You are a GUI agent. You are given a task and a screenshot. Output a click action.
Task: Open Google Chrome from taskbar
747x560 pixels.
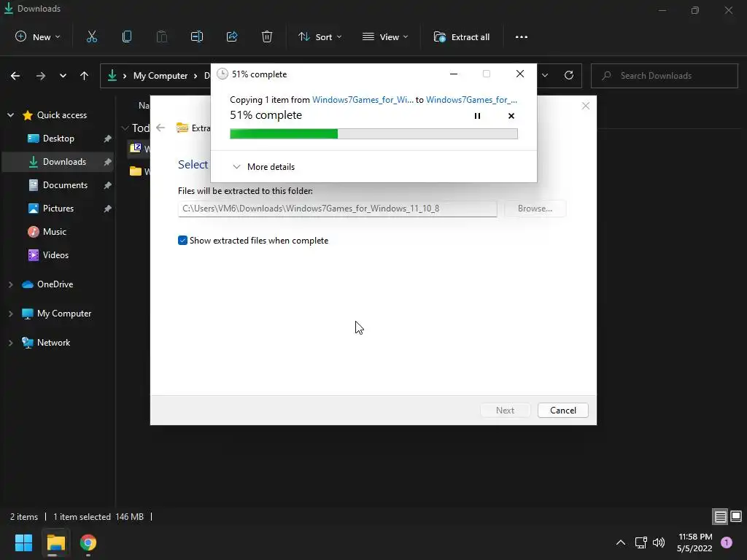88,542
